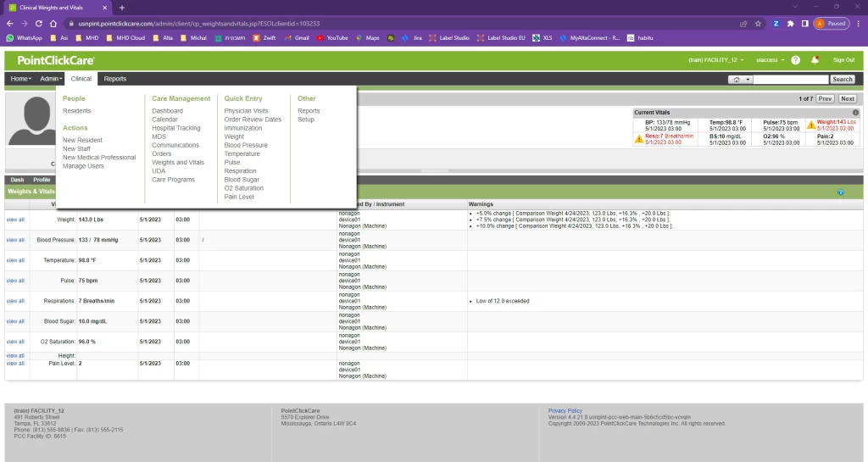
Task: Choose Blood Pressure under Quick Entry
Action: pos(246,145)
